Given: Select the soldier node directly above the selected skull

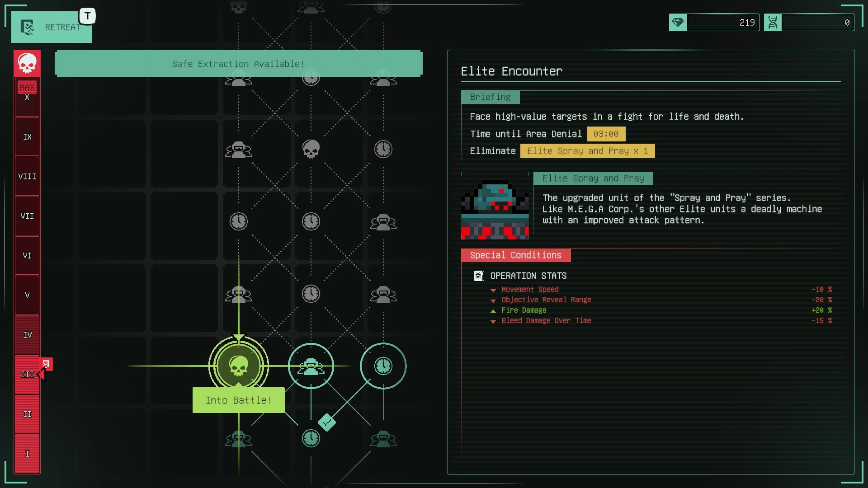Looking at the screenshot, I should coord(239,294).
